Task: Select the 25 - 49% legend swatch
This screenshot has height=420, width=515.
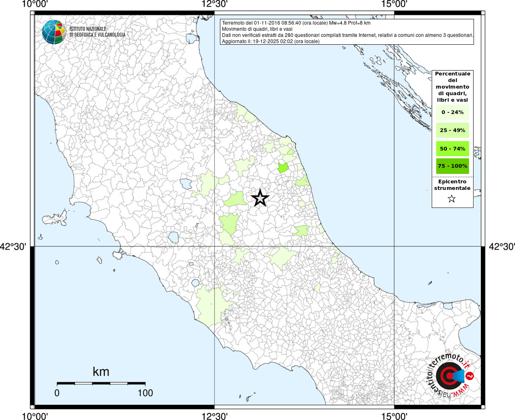Action: [452, 130]
